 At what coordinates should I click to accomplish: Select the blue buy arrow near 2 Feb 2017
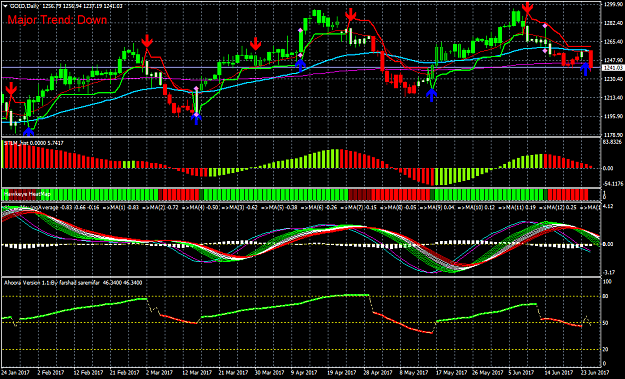coord(29,132)
